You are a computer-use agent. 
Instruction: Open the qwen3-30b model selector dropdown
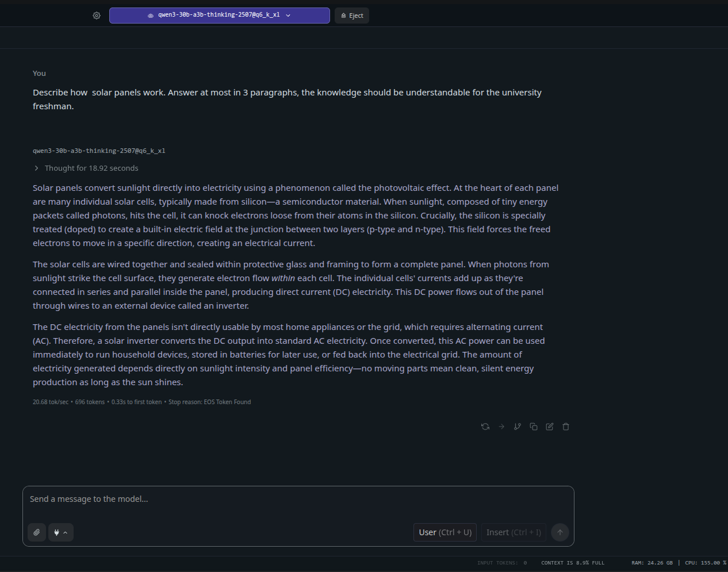(x=219, y=16)
